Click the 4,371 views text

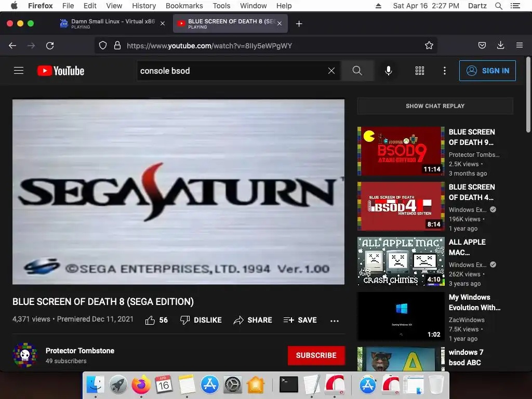[31, 319]
